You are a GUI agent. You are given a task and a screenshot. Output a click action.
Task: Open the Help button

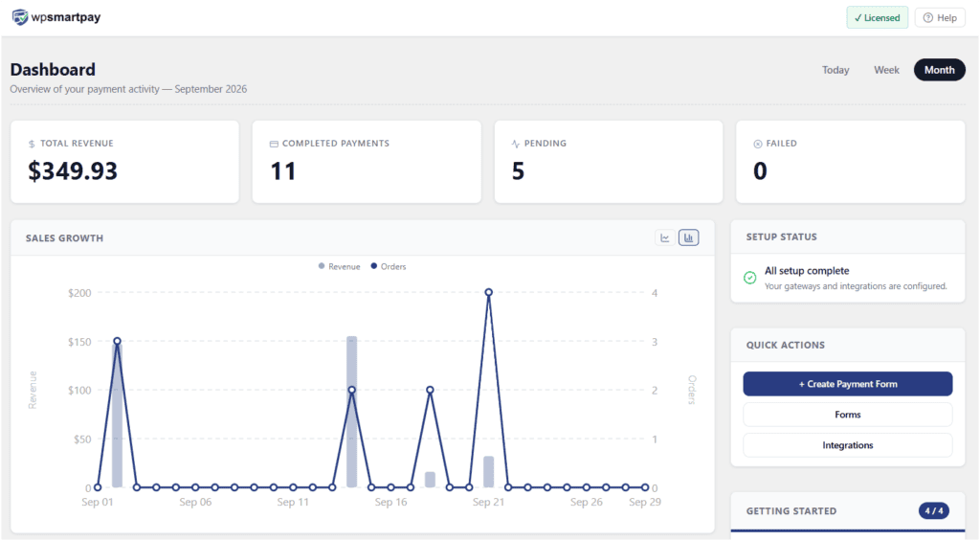click(940, 17)
